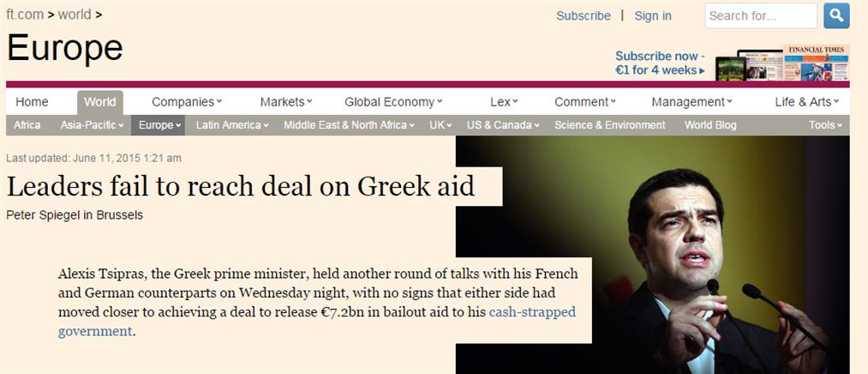Select the World navigation tab
Screen dimensions: 868x374
pyautogui.click(x=99, y=102)
